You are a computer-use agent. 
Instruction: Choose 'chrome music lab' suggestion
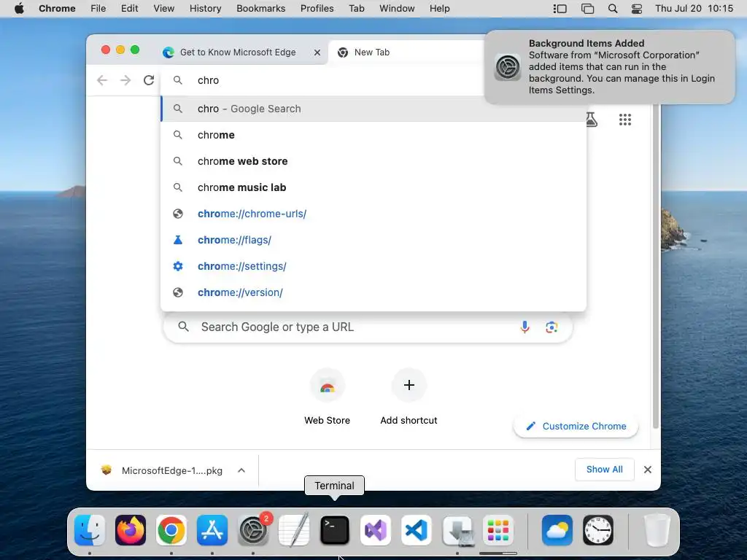pyautogui.click(x=373, y=187)
